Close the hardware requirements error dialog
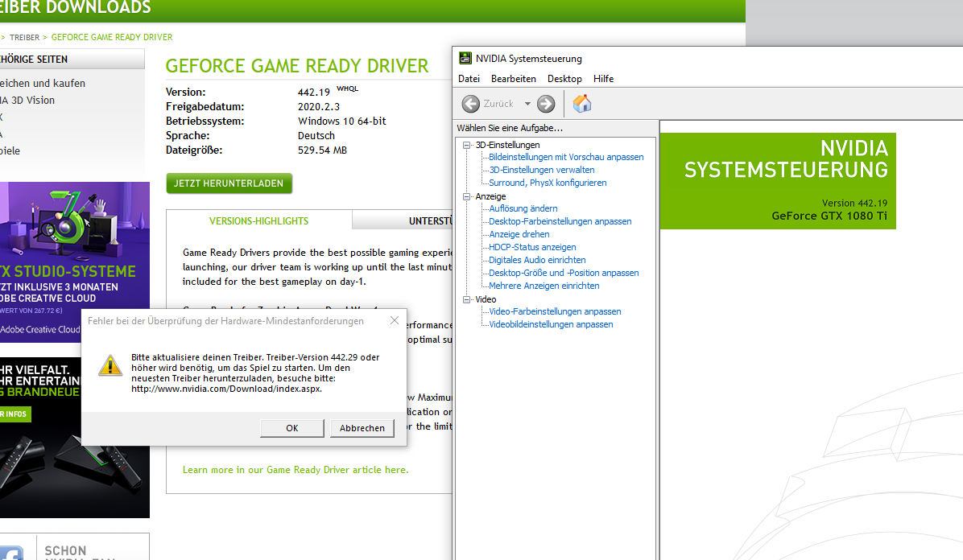The height and width of the screenshot is (560, 963). coord(395,320)
